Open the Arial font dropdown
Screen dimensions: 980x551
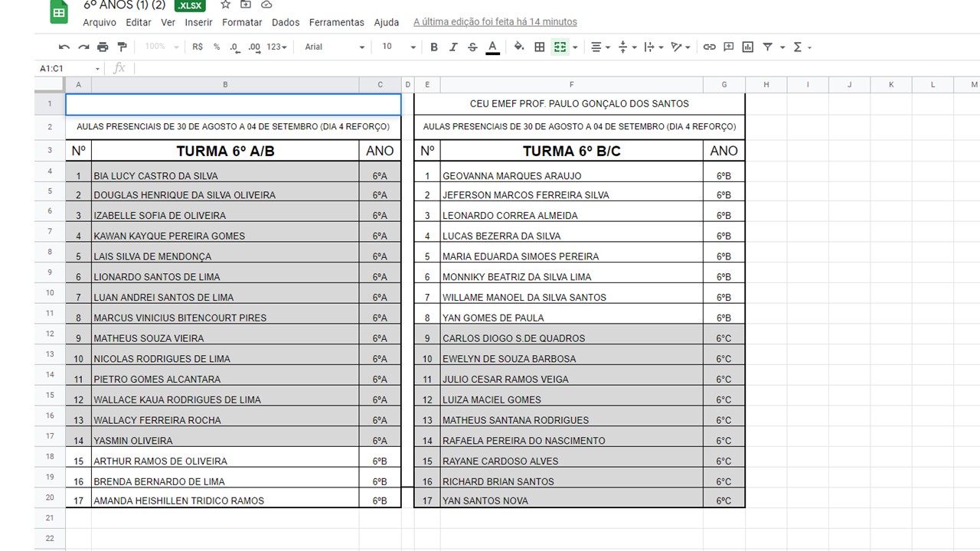pos(335,47)
